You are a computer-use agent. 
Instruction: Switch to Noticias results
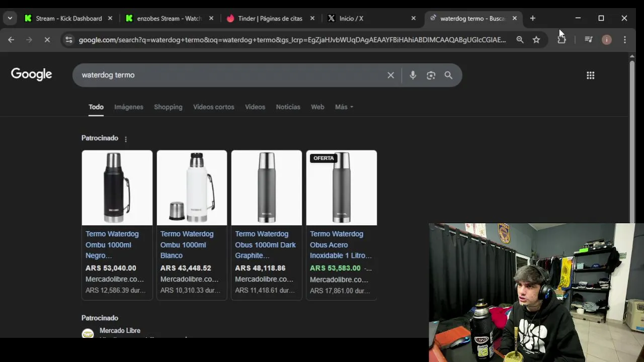(288, 107)
